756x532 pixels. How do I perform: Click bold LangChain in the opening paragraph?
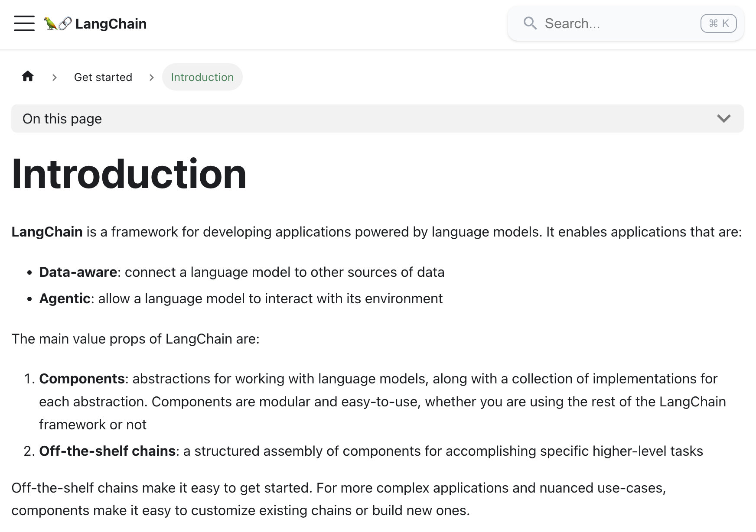tap(47, 232)
